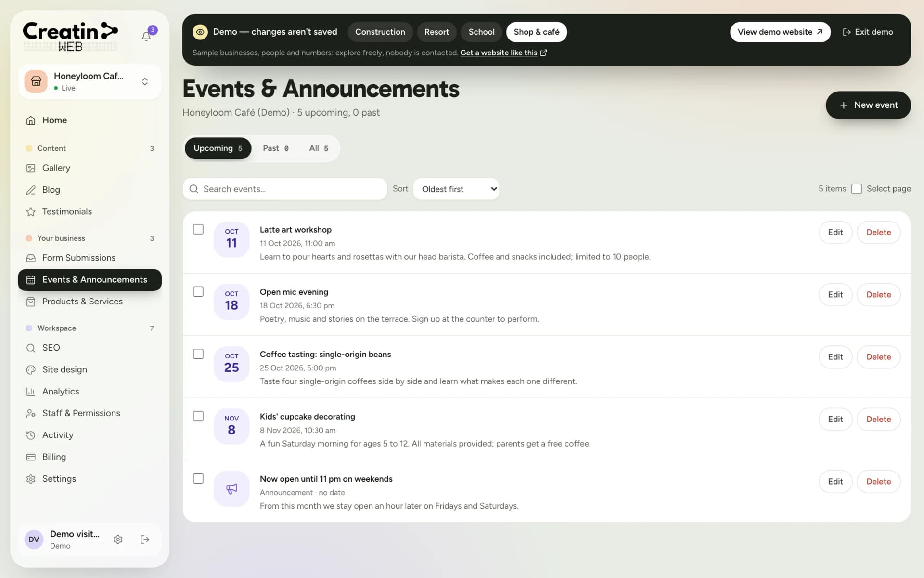The width and height of the screenshot is (924, 578).
Task: Click the Gallery image icon in sidebar
Action: [31, 168]
